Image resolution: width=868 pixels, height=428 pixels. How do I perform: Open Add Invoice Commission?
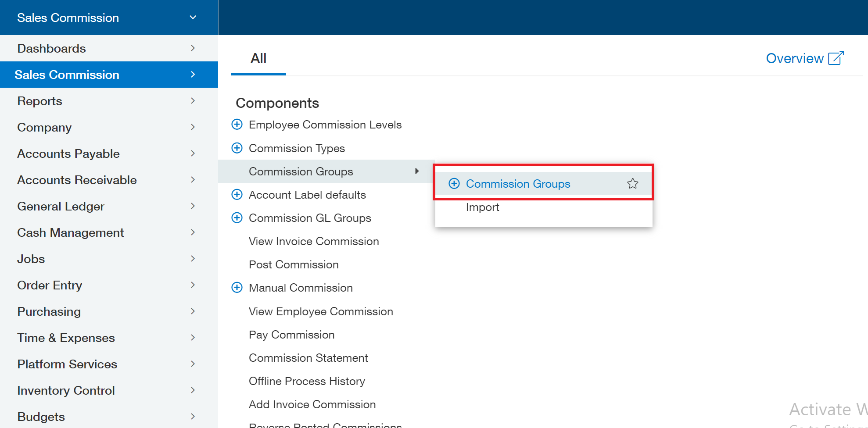[x=312, y=404]
